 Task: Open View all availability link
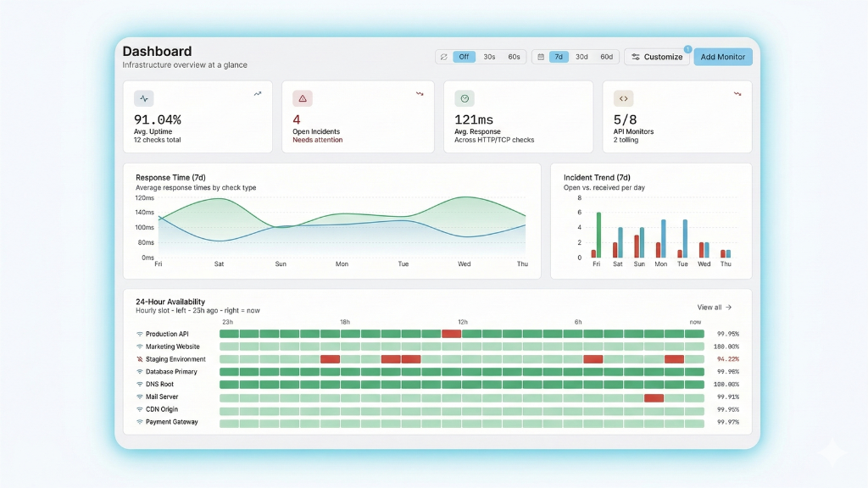pyautogui.click(x=714, y=308)
